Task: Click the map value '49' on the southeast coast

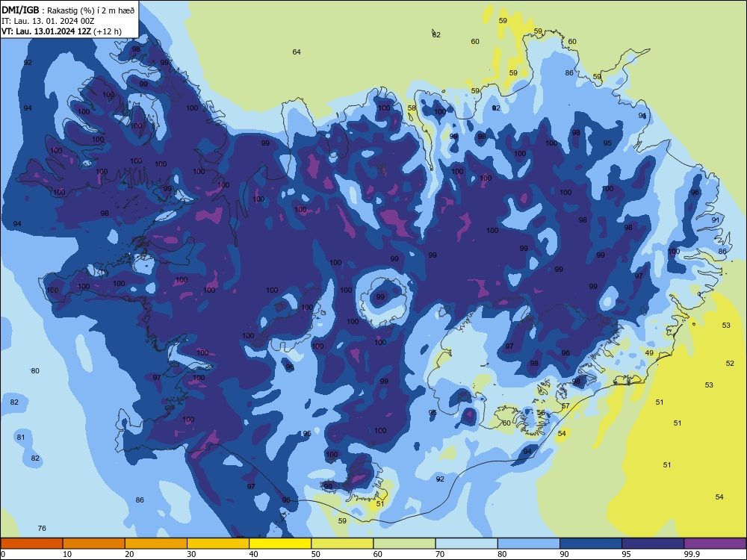Action: point(649,353)
